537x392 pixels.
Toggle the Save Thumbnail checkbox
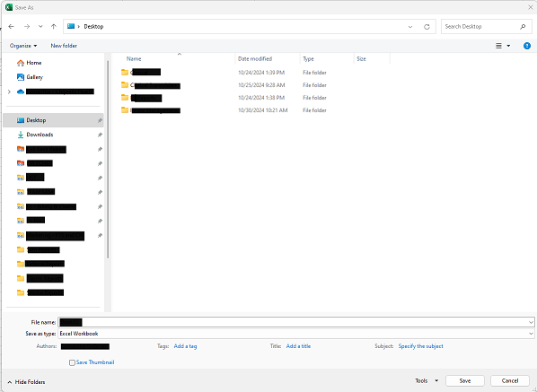[72, 362]
